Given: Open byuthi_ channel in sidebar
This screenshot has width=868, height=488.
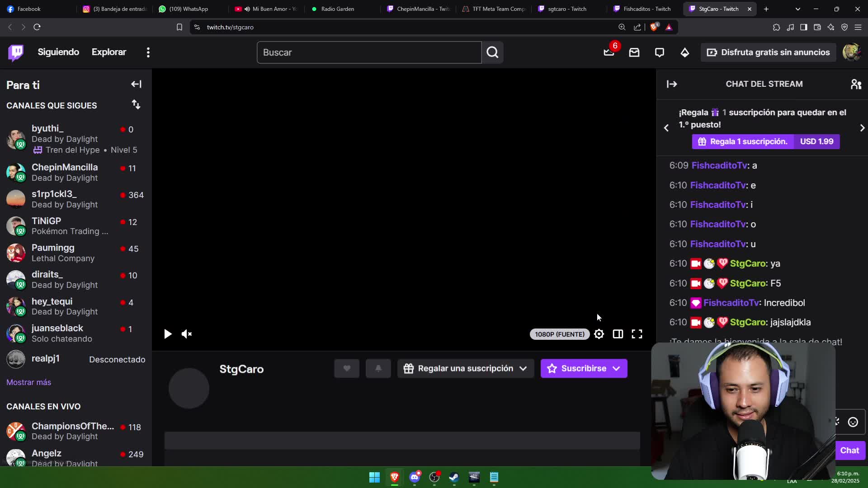Looking at the screenshot, I should [76, 139].
